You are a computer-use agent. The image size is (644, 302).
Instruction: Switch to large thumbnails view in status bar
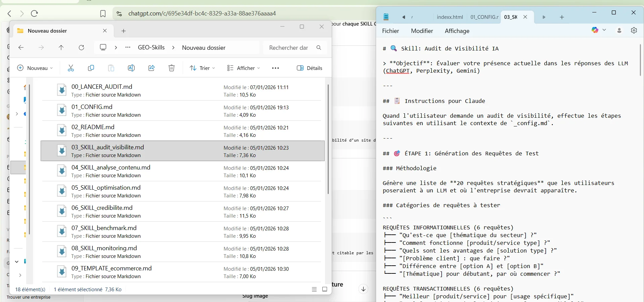pos(325,289)
